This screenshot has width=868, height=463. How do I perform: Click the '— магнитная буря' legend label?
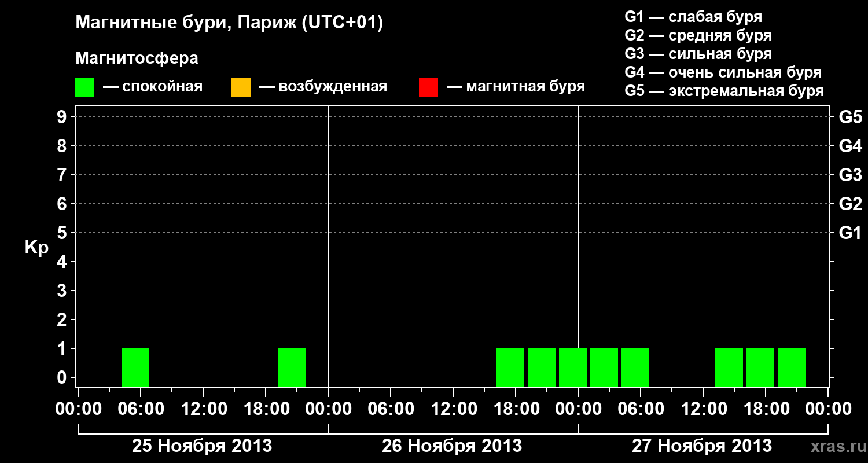(x=516, y=87)
